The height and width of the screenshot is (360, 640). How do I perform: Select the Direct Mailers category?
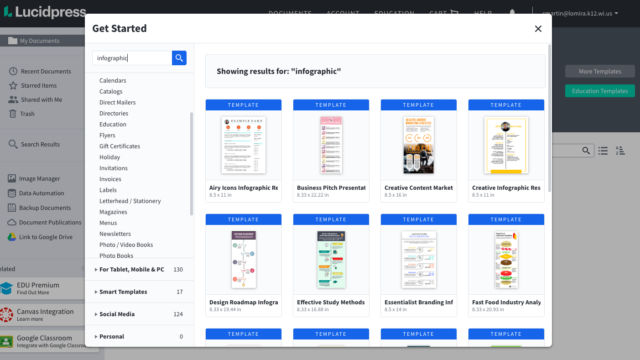[117, 102]
